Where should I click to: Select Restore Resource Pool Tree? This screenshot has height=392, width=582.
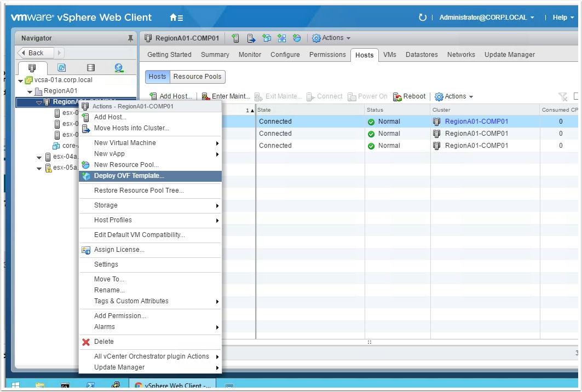(151, 191)
